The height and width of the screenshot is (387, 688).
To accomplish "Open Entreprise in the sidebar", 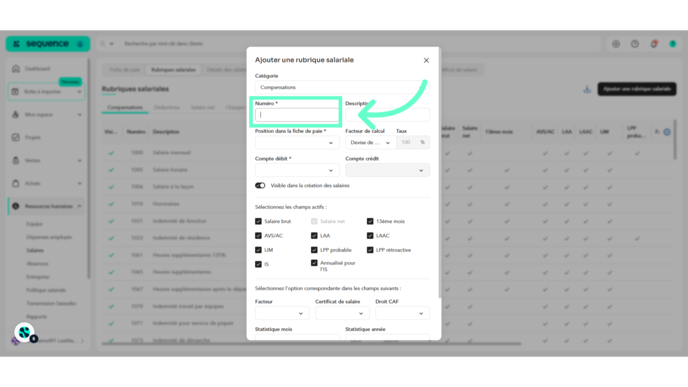I will pyautogui.click(x=38, y=277).
